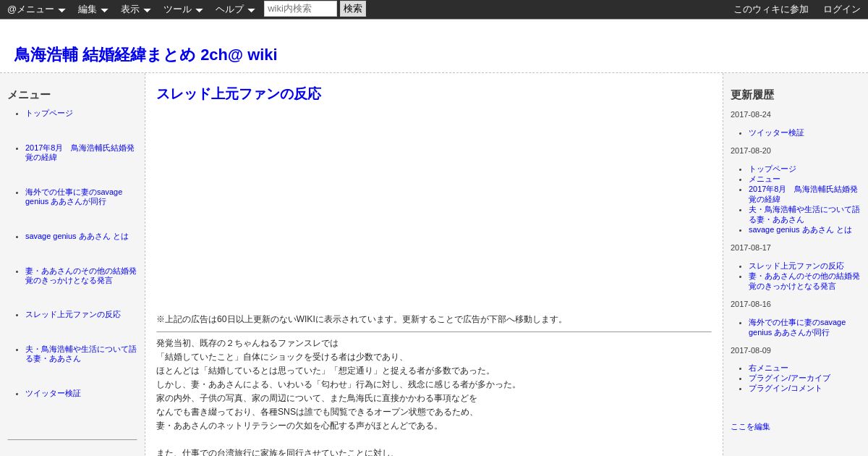This screenshot has height=456, width=868.
Task: Select the 2017-08-16 date text
Action: click(751, 304)
